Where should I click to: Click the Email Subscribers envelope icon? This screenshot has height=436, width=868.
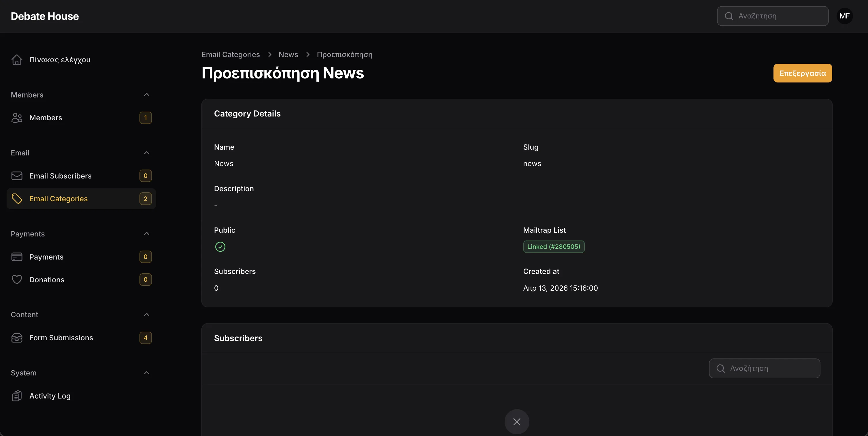[x=17, y=176]
